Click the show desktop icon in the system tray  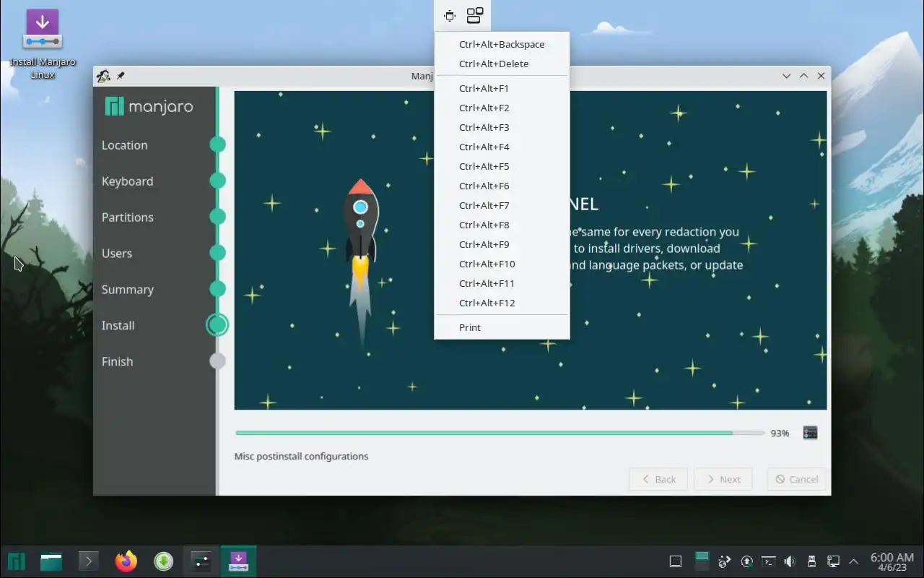[x=676, y=561]
